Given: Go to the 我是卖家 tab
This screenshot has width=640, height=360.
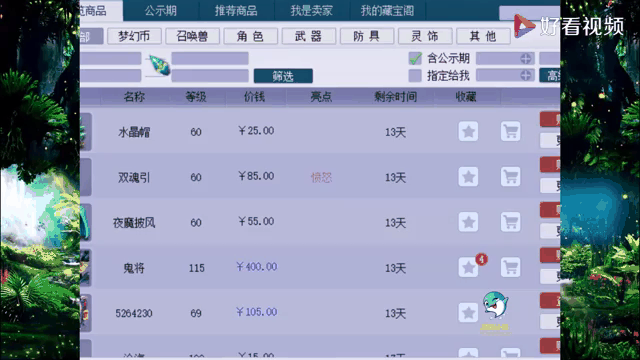Looking at the screenshot, I should [x=312, y=11].
